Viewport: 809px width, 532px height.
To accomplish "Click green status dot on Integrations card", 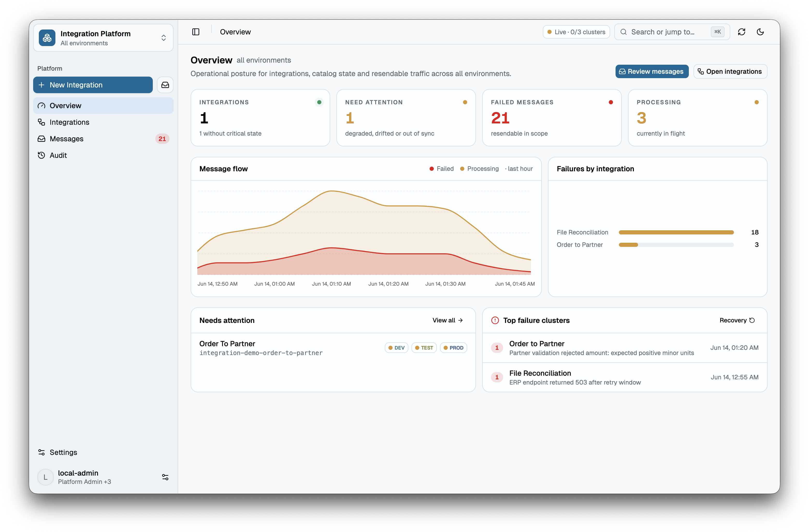I will (x=319, y=102).
